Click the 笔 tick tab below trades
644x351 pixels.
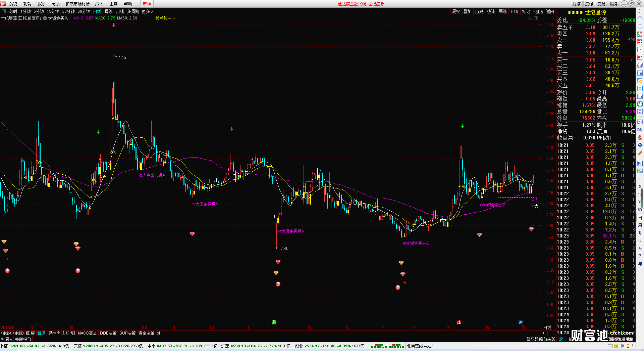(561, 339)
